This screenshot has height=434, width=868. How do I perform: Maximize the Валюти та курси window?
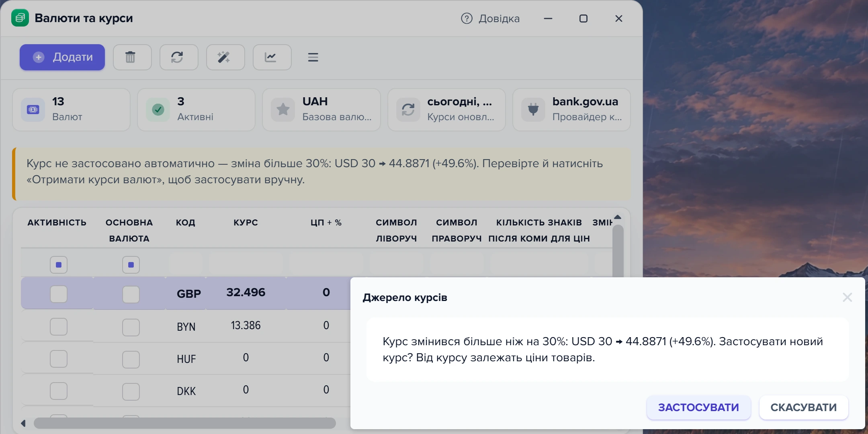click(x=583, y=18)
